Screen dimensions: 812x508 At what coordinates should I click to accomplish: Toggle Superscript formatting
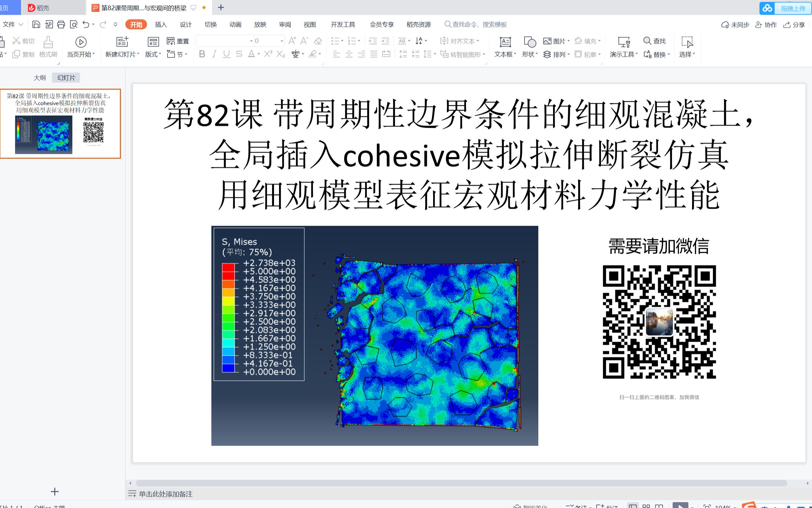click(268, 54)
